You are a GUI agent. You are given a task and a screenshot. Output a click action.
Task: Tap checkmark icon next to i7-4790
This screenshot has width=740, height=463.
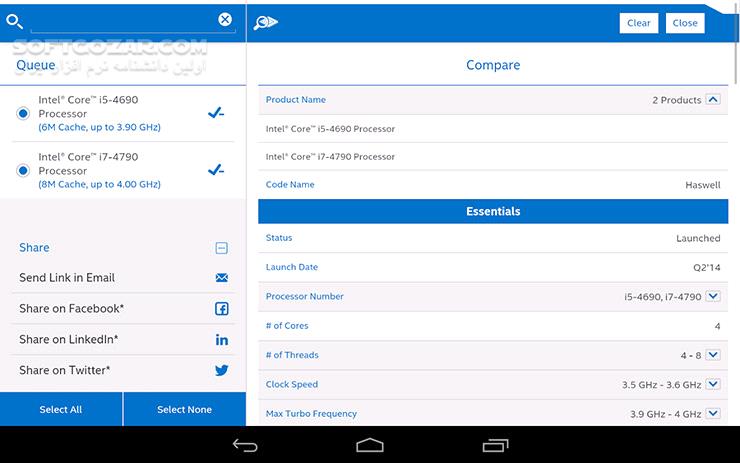[x=216, y=169]
